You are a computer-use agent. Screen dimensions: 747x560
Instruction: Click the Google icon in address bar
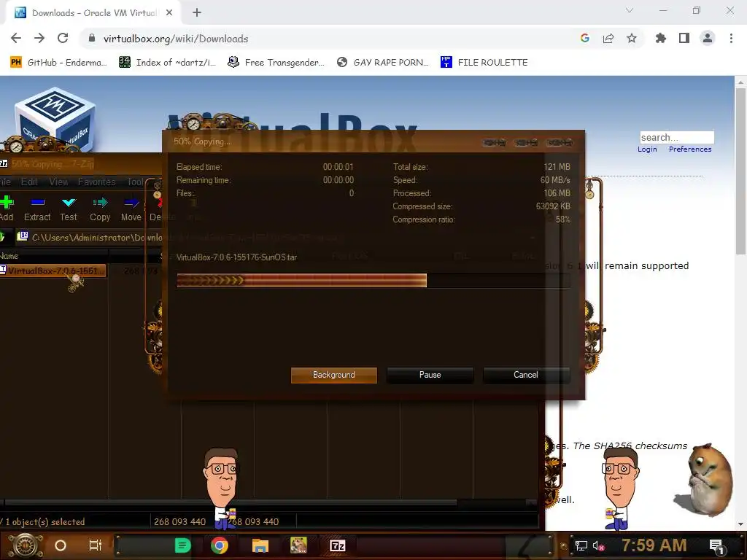585,38
